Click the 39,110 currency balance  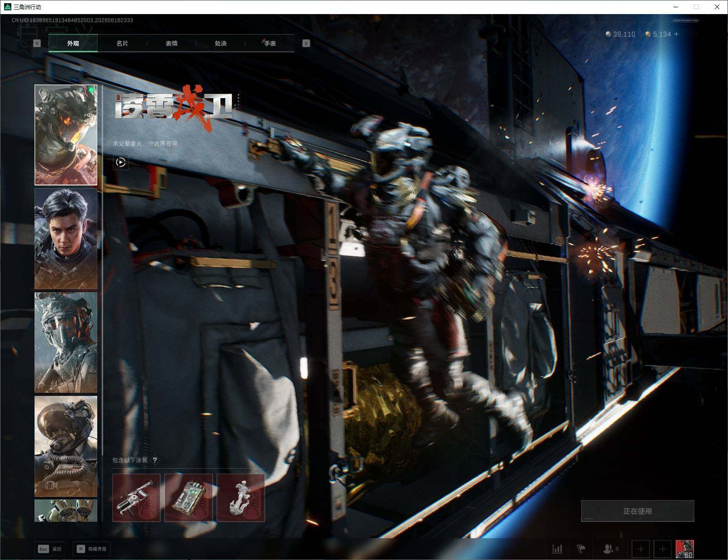(x=621, y=34)
